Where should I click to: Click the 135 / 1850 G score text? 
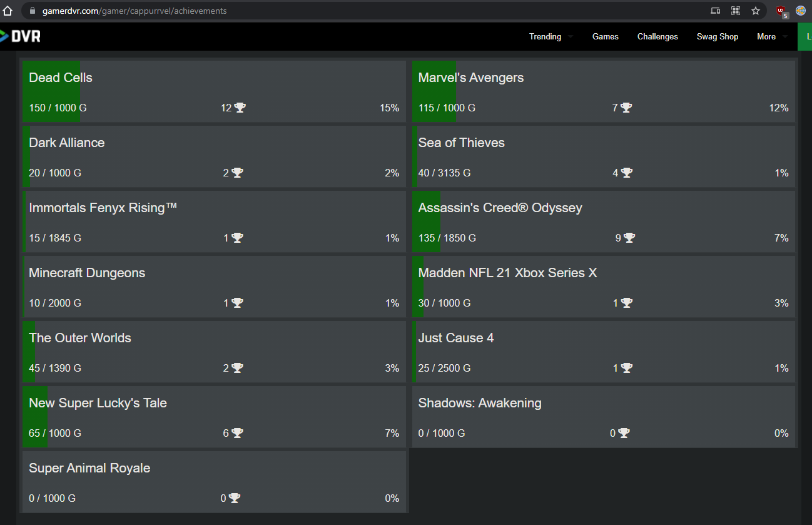pyautogui.click(x=447, y=238)
